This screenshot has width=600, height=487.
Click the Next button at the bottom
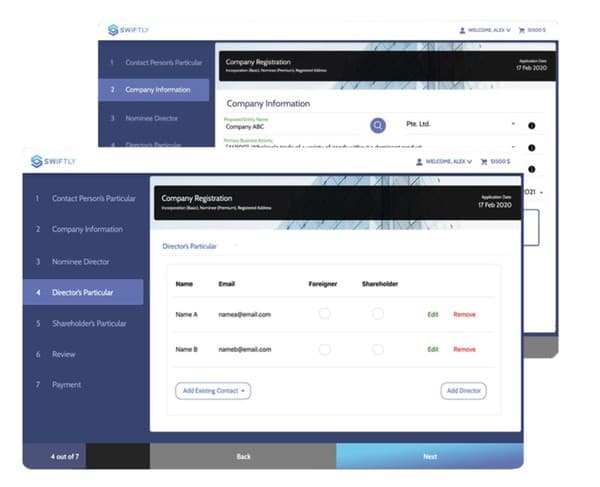click(429, 456)
